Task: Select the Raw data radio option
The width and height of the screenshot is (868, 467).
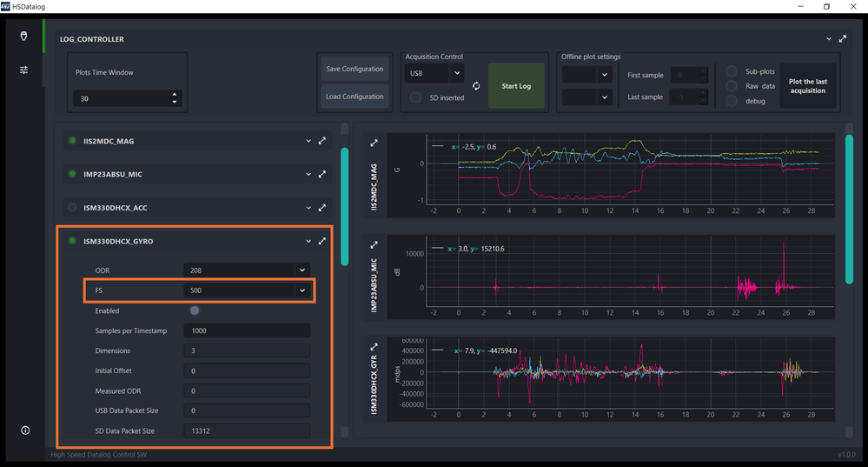Action: [732, 86]
